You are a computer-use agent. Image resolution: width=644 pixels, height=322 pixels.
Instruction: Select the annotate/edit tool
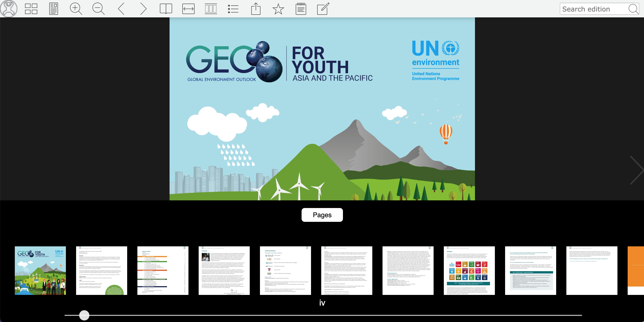coord(323,9)
